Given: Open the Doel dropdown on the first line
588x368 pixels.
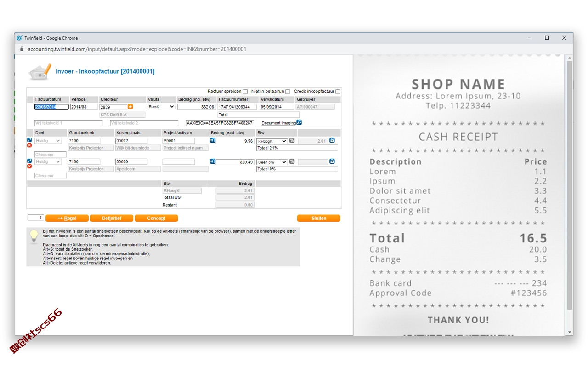Looking at the screenshot, I should (48, 141).
